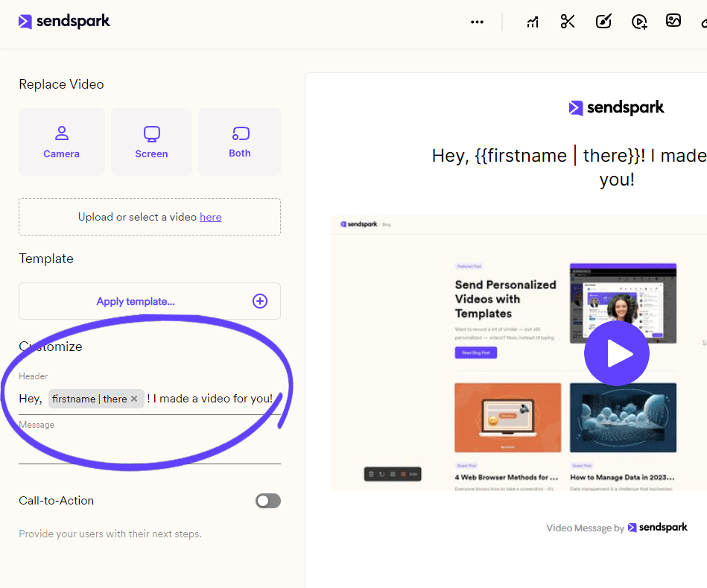The width and height of the screenshot is (707, 588).
Task: Choose Both camera and screen recording
Action: click(x=239, y=142)
